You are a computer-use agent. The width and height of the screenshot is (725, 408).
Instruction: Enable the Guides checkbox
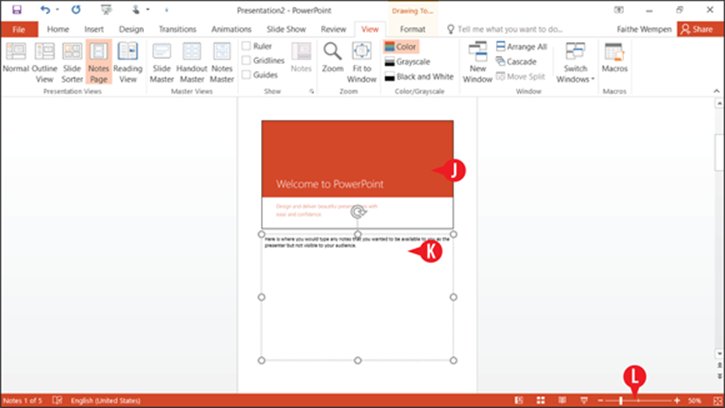coord(246,74)
